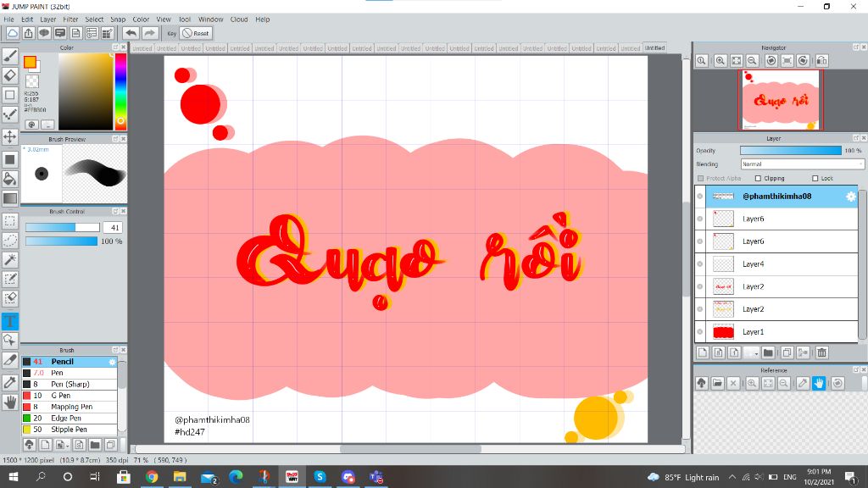868x488 pixels.
Task: Select the Text tool
Action: (x=10, y=321)
